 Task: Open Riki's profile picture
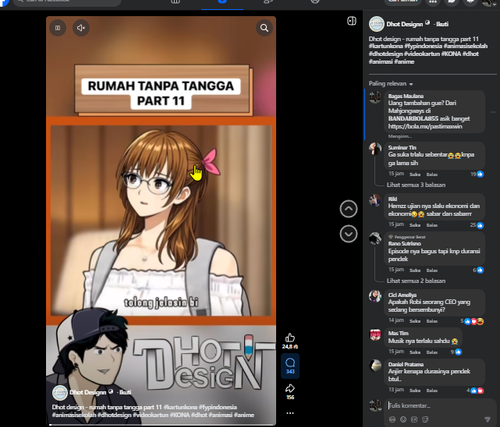[375, 200]
